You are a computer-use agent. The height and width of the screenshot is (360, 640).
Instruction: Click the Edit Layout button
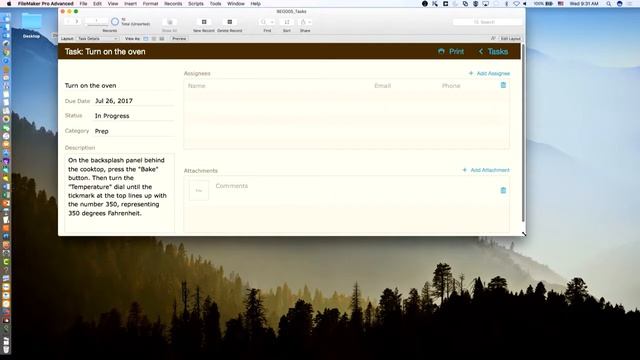pyautogui.click(x=510, y=38)
